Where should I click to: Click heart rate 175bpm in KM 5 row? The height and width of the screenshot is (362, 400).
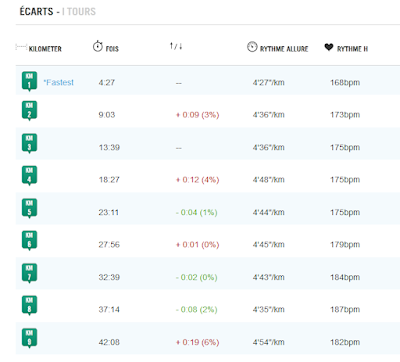pos(345,212)
